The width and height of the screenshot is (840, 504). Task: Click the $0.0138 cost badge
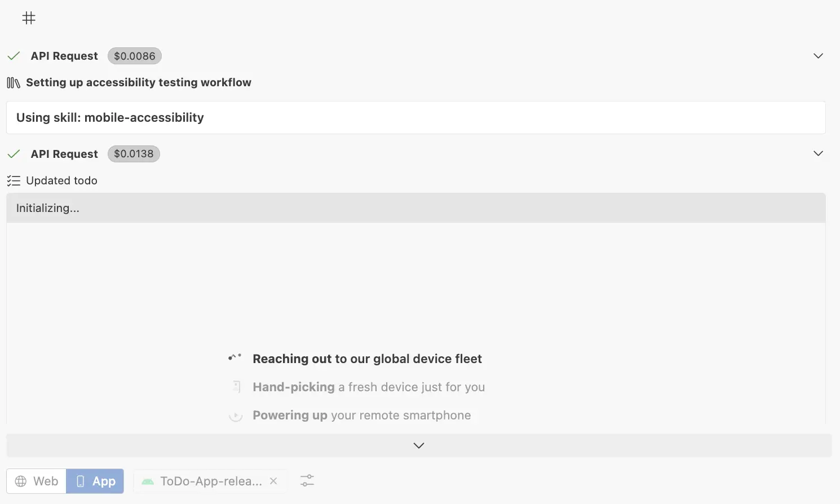pos(134,154)
